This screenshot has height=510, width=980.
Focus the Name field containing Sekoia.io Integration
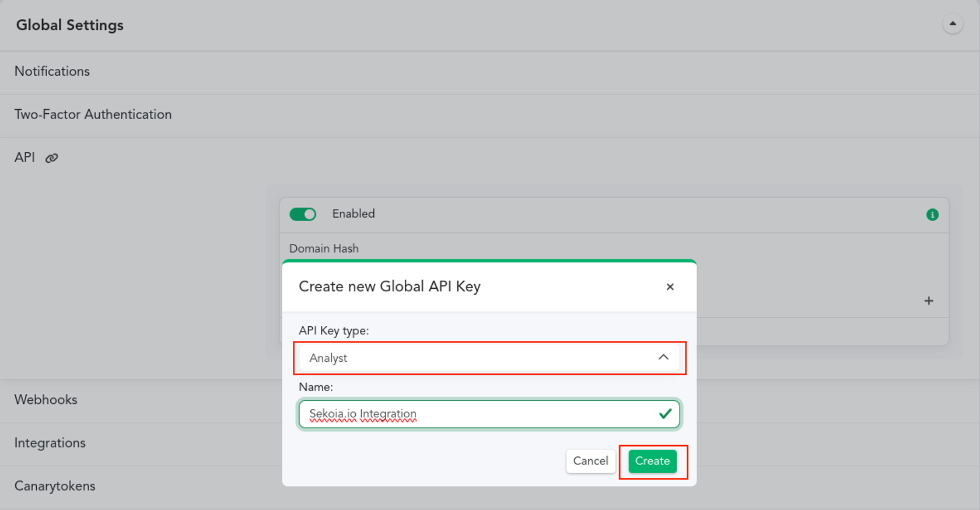(489, 414)
